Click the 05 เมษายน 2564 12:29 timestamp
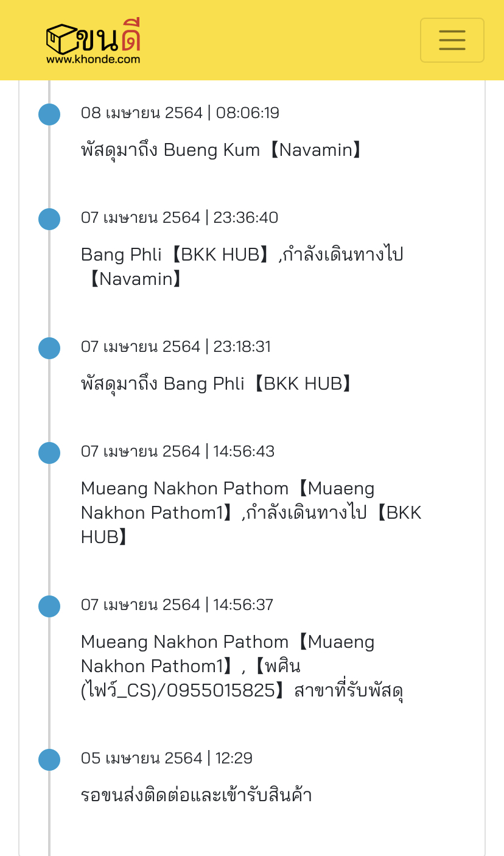The width and height of the screenshot is (504, 856). pyautogui.click(x=167, y=759)
